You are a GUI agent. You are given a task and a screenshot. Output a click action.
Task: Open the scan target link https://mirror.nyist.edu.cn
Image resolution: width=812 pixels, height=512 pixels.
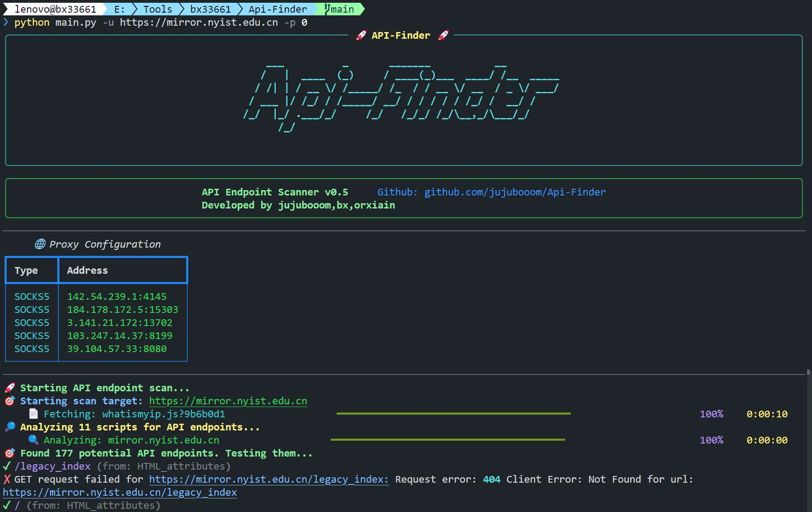point(228,401)
